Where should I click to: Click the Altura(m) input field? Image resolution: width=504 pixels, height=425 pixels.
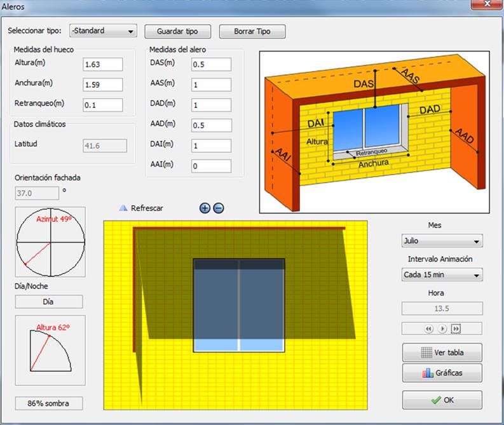[102, 64]
